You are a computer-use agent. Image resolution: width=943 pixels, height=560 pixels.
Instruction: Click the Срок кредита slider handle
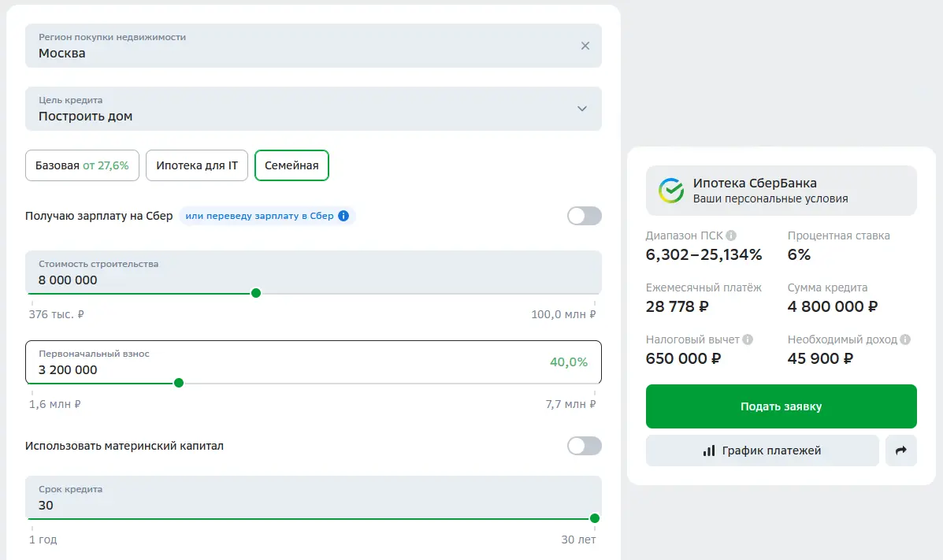[595, 518]
